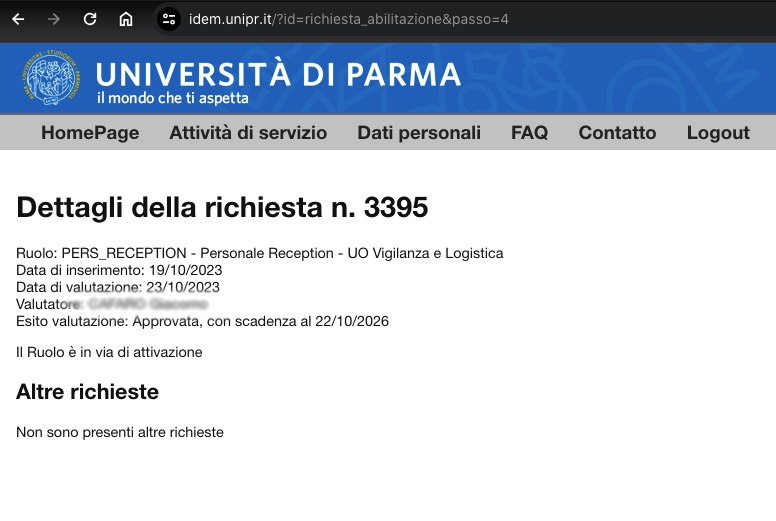776x521 pixels.
Task: Reload the current page
Action: (x=90, y=19)
